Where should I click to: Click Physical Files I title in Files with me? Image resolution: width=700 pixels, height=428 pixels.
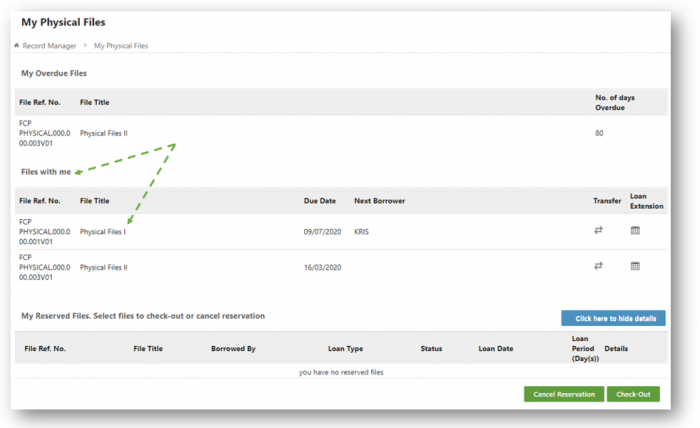[x=103, y=232]
